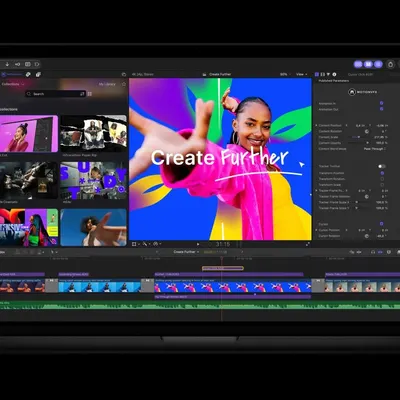Click the Tracker Frame Rotation dial
This screenshot has height=400, width=400.
point(367,196)
